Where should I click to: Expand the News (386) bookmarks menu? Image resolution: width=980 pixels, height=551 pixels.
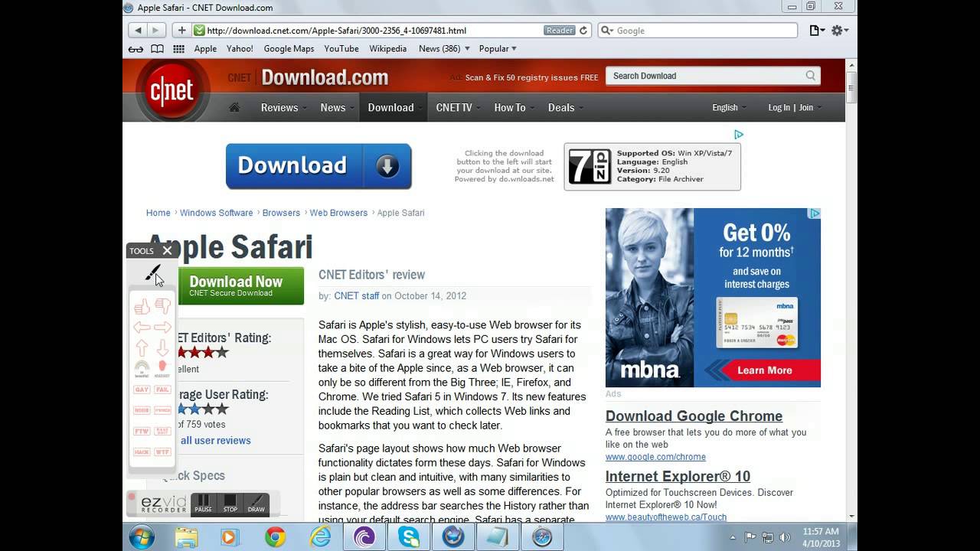click(444, 49)
